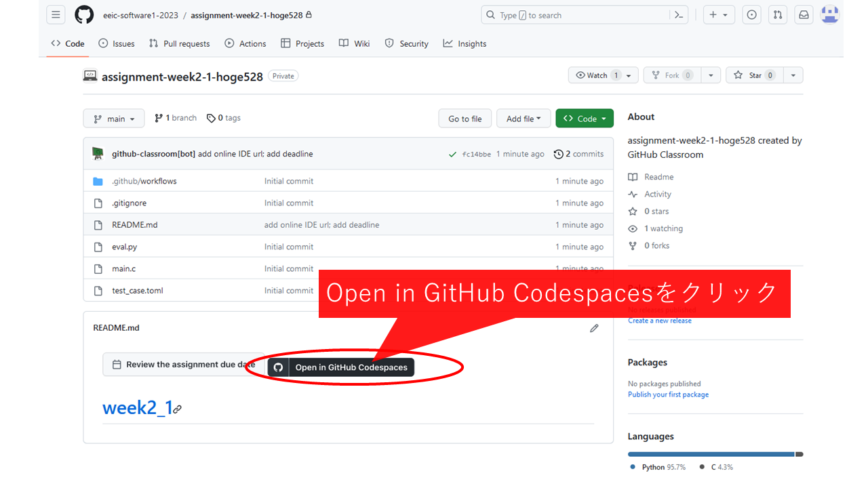Open the command palette icon

point(678,15)
